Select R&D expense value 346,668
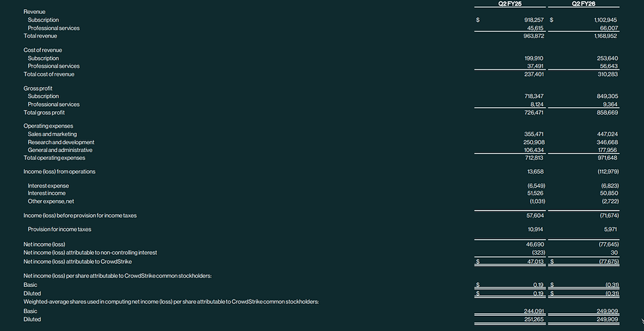 pos(607,142)
